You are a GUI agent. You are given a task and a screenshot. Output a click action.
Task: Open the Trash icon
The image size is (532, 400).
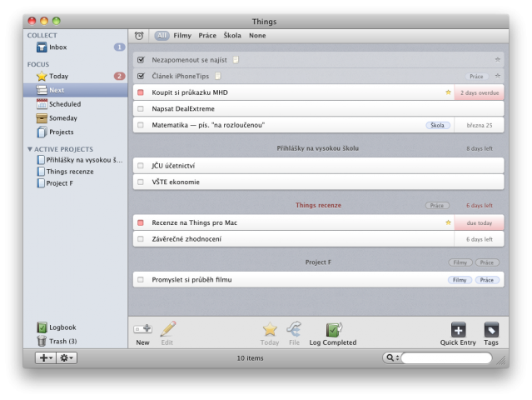pyautogui.click(x=42, y=341)
